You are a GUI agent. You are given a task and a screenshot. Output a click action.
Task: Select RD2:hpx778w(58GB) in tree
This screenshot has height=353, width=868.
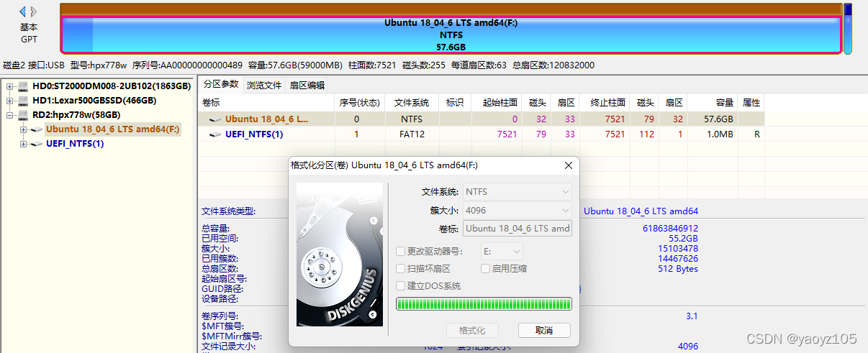(76, 115)
